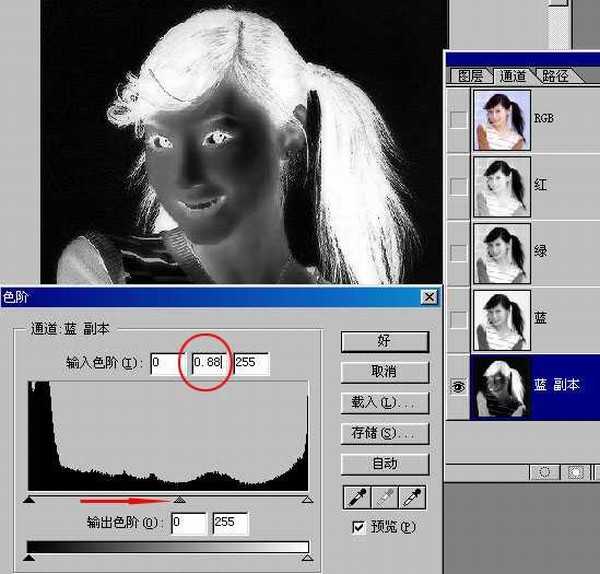Viewport: 600px width, 574px height.
Task: Uncheck the Preview (预览) checkbox
Action: pyautogui.click(x=359, y=527)
